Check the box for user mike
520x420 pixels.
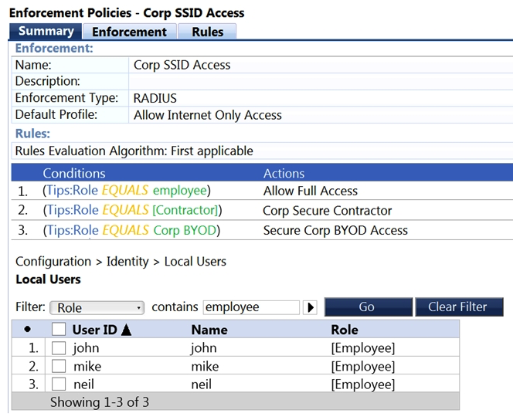(x=59, y=367)
